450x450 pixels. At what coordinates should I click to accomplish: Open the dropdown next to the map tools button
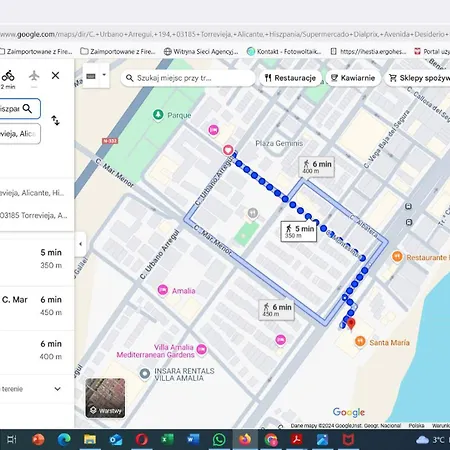pos(104,75)
